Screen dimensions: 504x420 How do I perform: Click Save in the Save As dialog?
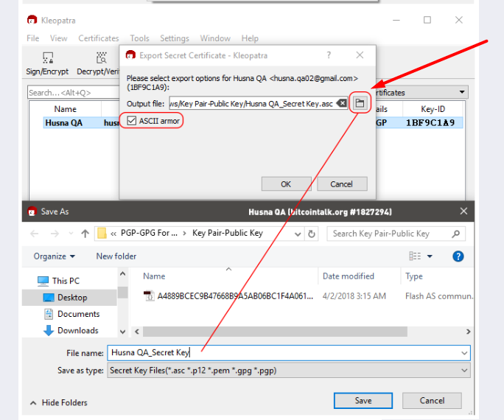363,401
